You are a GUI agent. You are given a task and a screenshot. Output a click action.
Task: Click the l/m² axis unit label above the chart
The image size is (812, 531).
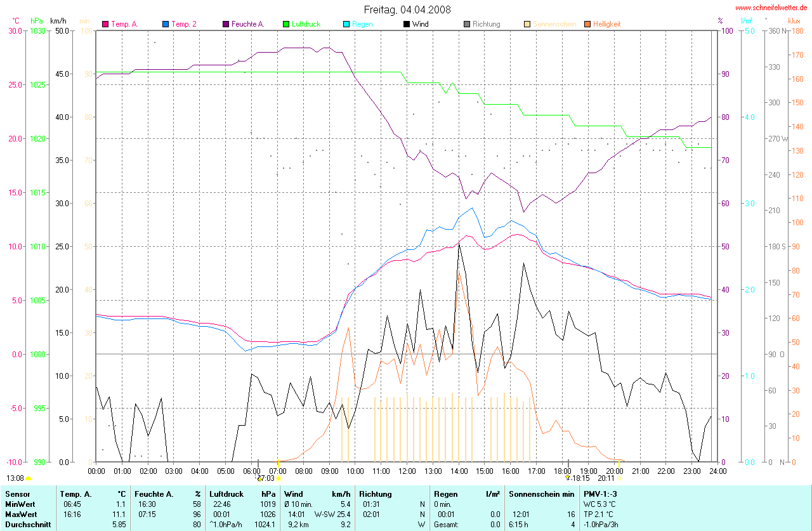(747, 21)
